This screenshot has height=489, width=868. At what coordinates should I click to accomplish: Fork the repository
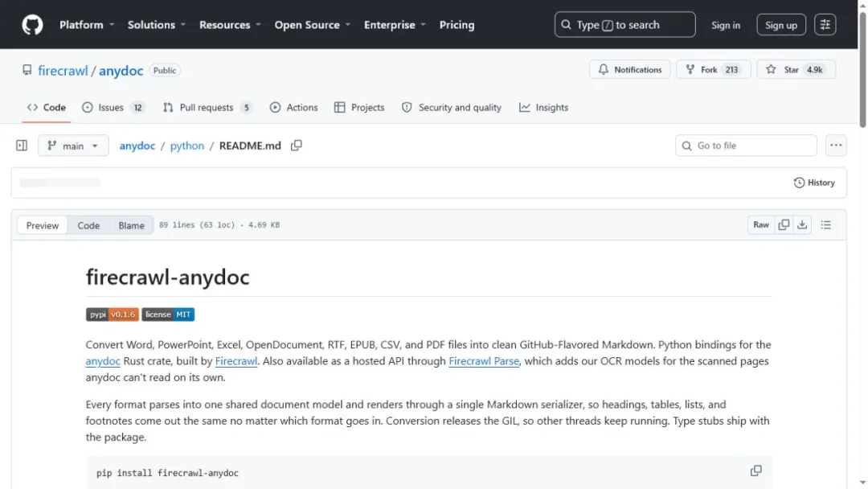click(713, 69)
